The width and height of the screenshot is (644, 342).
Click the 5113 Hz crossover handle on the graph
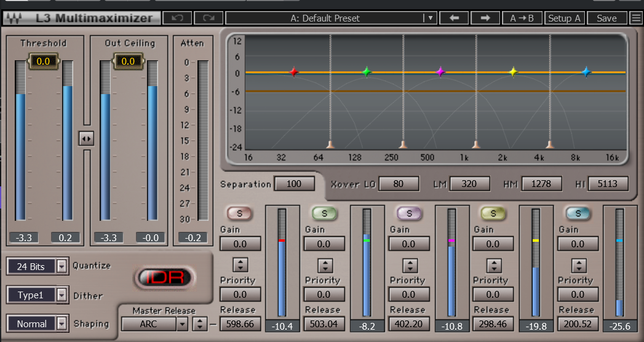(x=550, y=144)
